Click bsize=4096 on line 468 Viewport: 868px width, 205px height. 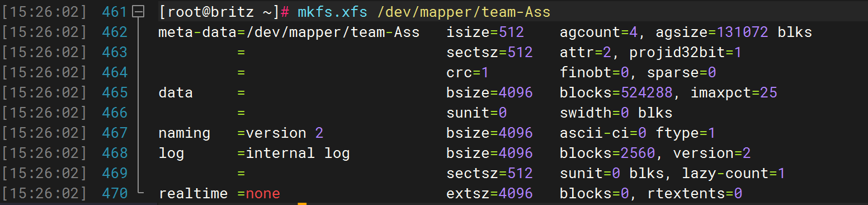489,153
